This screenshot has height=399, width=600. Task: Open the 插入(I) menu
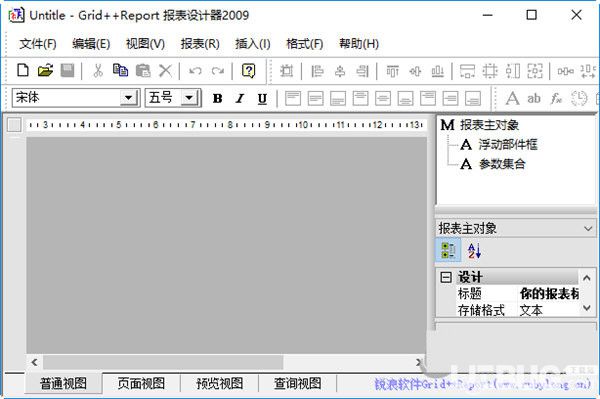[253, 44]
